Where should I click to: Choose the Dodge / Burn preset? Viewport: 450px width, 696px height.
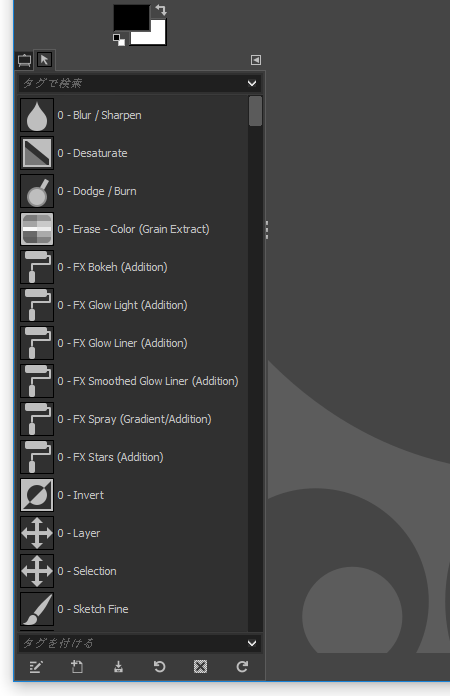(x=134, y=191)
